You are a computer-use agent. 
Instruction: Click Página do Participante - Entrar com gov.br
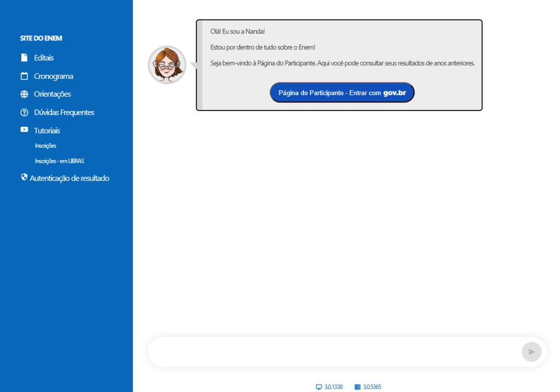pyautogui.click(x=342, y=92)
